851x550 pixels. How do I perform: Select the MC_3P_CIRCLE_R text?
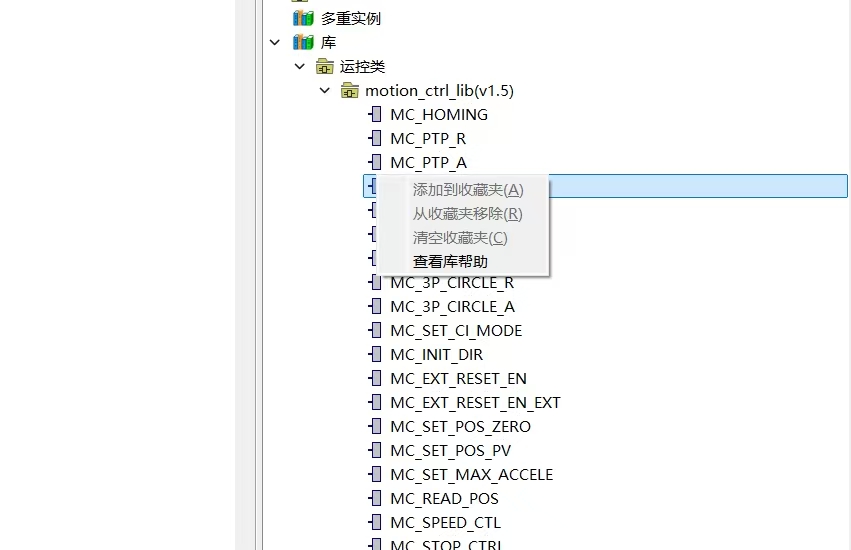pyautogui.click(x=452, y=283)
